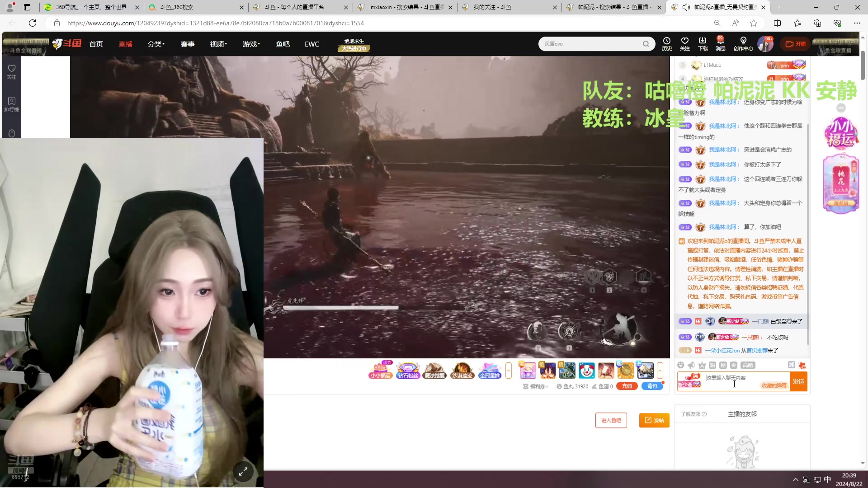The width and height of the screenshot is (868, 488).
Task: Expand the second gift list arrow
Action: 660,371
